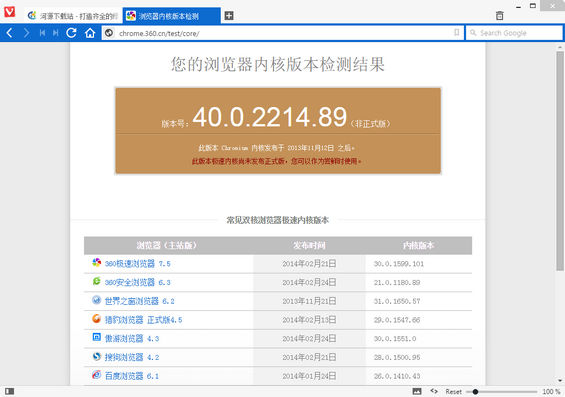
Task: Reload the page with the refresh icon
Action: click(71, 33)
